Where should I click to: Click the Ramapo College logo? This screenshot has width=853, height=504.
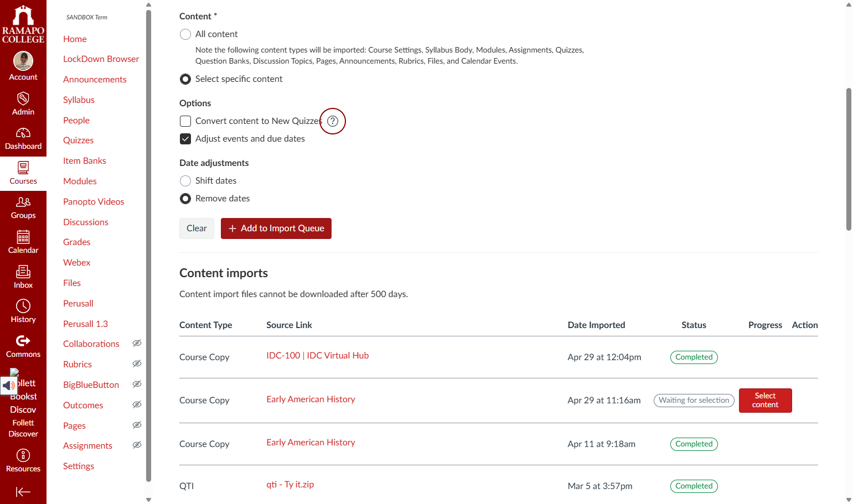(x=23, y=24)
